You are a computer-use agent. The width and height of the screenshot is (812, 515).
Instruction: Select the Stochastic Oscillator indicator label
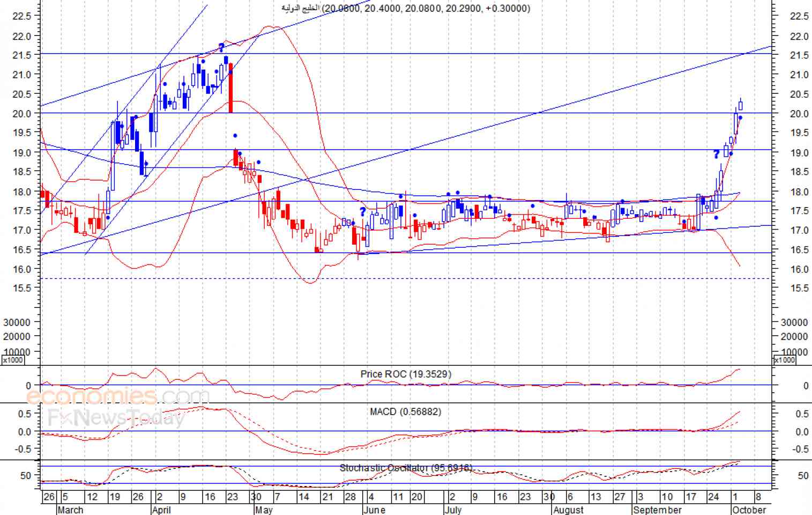[x=406, y=468]
